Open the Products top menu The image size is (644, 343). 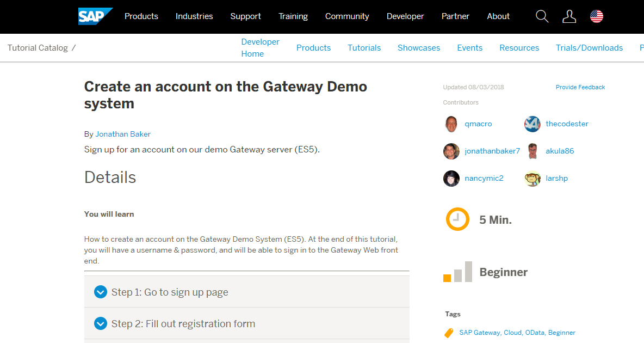click(x=141, y=16)
